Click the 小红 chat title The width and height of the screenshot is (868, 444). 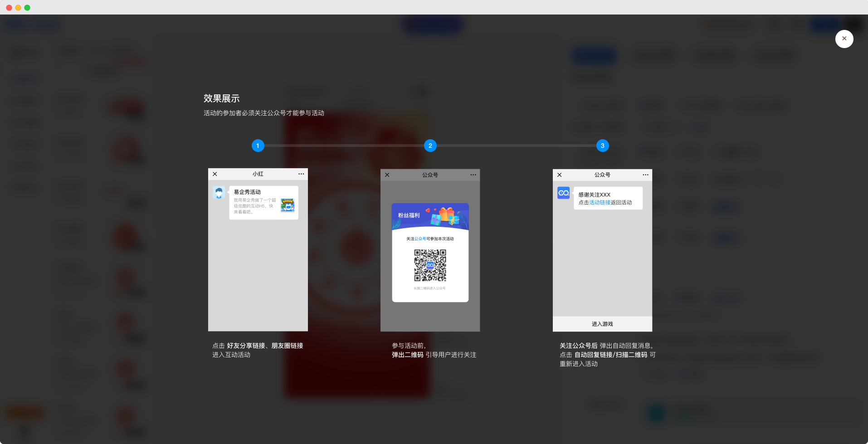(258, 174)
